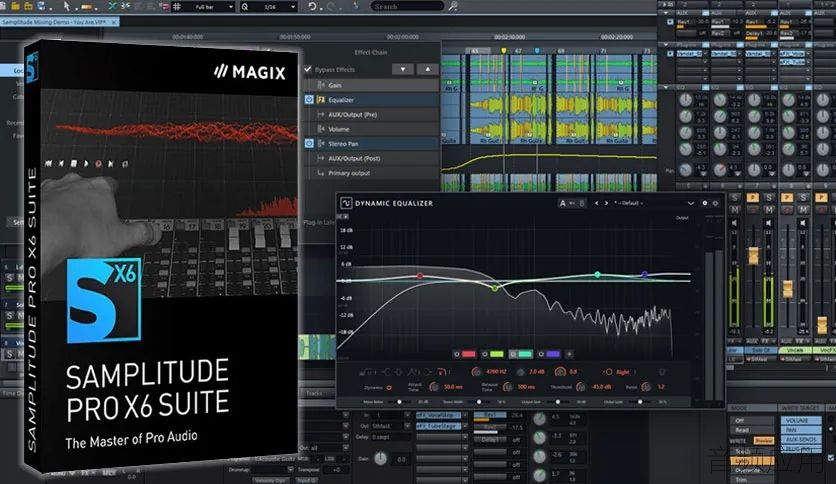Open Dynamic Equalizer settings gear icon

[x=704, y=203]
